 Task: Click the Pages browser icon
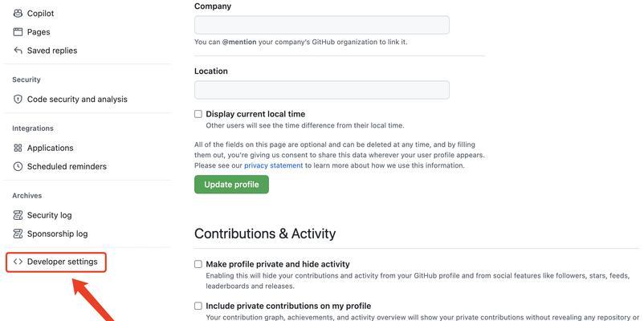pos(18,32)
